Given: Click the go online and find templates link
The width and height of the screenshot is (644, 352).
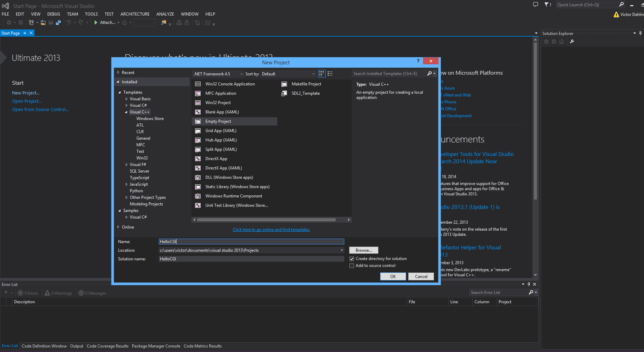Looking at the screenshot, I should tap(271, 230).
